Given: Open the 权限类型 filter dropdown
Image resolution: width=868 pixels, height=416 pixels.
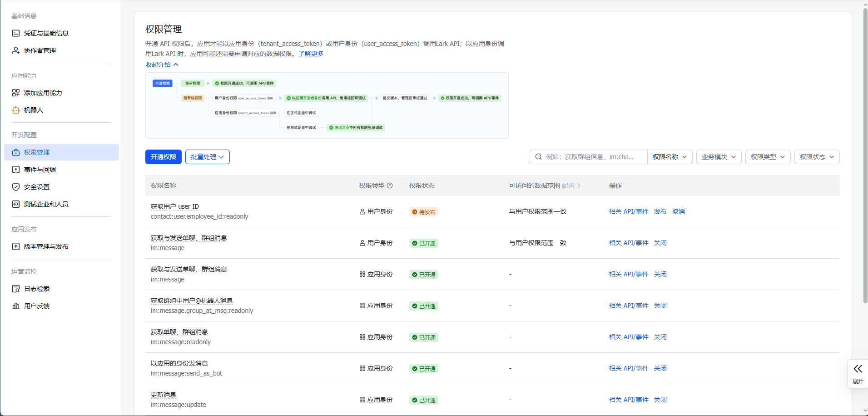Looking at the screenshot, I should [768, 157].
